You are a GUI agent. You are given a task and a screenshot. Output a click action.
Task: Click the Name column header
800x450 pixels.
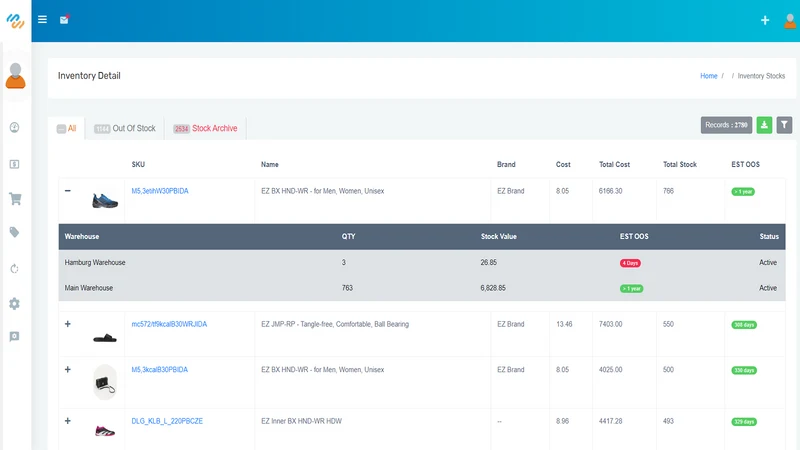[270, 164]
